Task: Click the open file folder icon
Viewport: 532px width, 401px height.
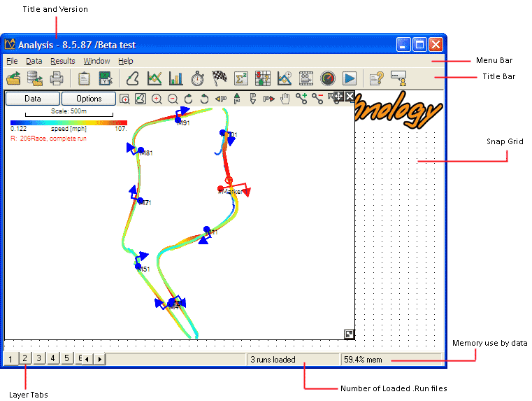Action: (x=13, y=78)
